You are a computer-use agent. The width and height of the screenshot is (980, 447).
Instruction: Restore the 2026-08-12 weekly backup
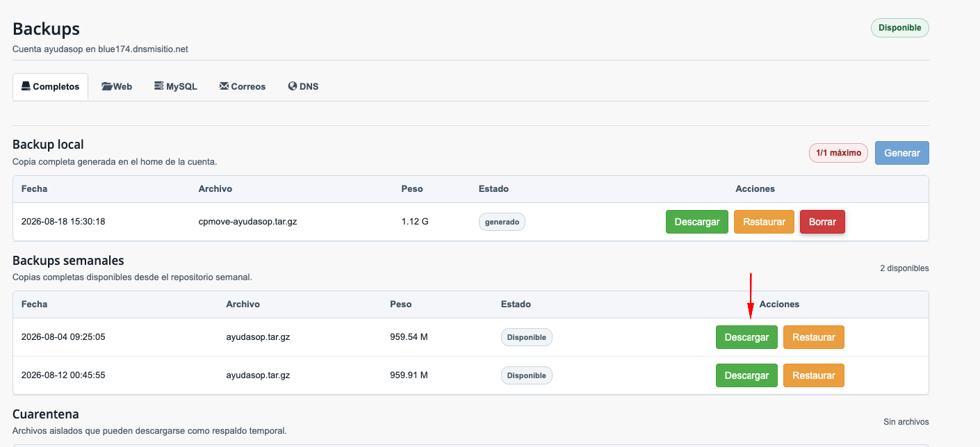[x=813, y=375]
